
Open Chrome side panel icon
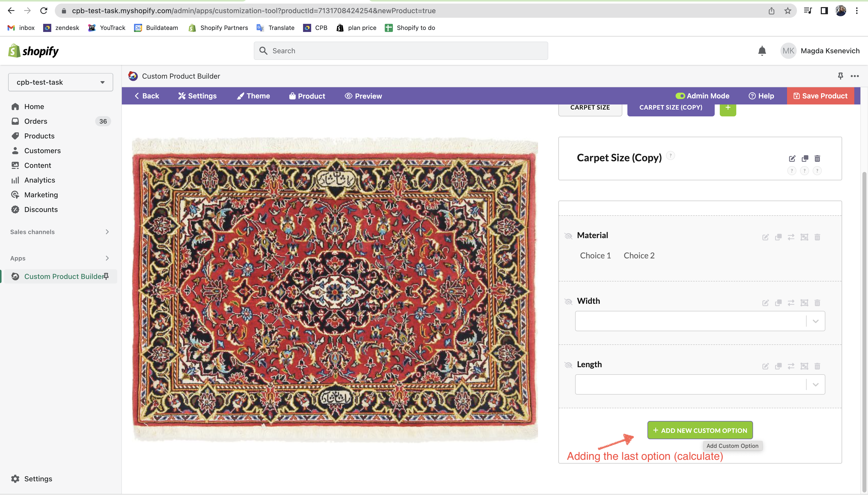[x=824, y=11]
